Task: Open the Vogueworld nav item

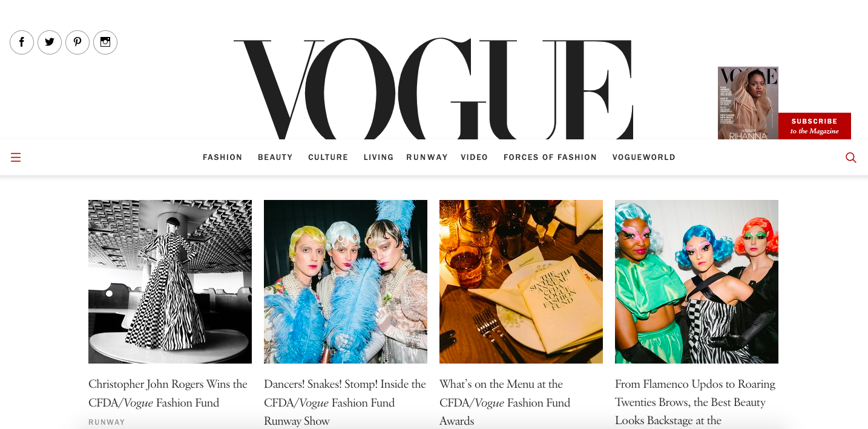Action: pyautogui.click(x=644, y=157)
